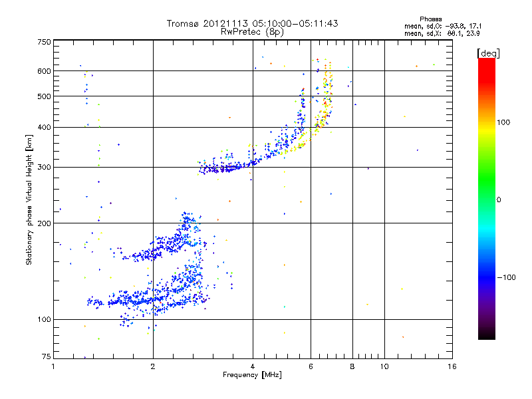Click the "mean, sd,X: 88.1, 23.9" line

coord(442,33)
